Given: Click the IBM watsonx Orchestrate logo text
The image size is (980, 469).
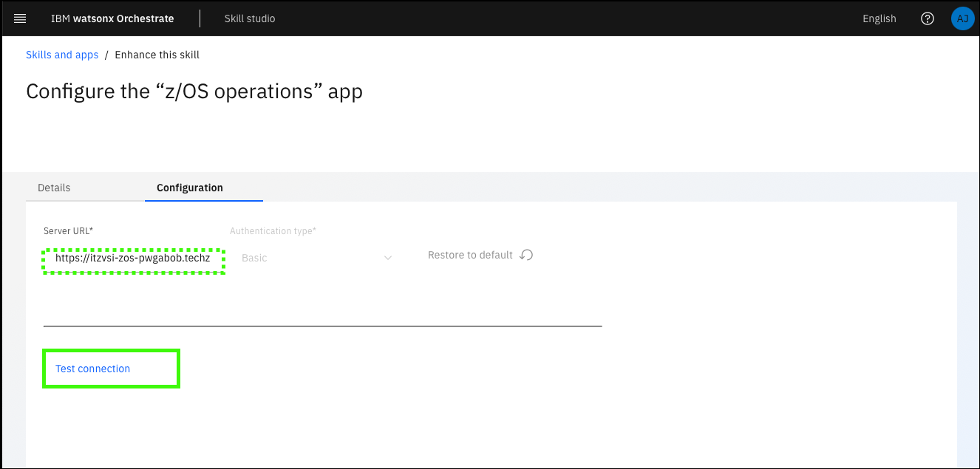Looking at the screenshot, I should pyautogui.click(x=112, y=18).
